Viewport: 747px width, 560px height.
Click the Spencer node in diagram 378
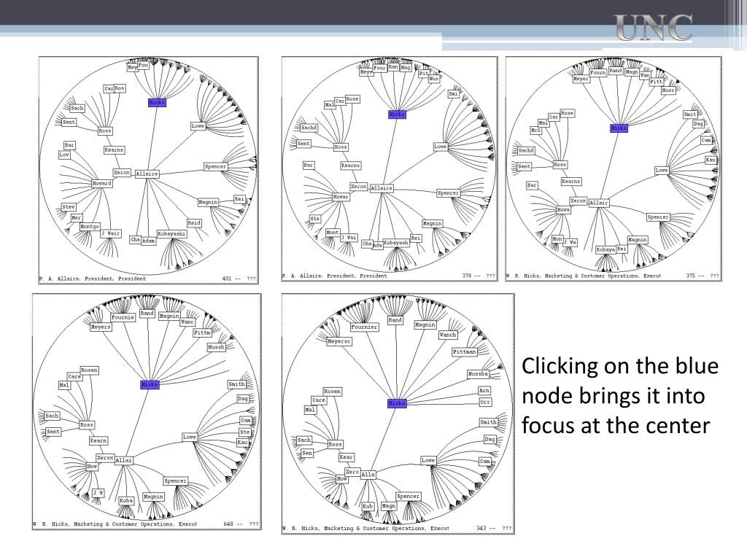449,193
